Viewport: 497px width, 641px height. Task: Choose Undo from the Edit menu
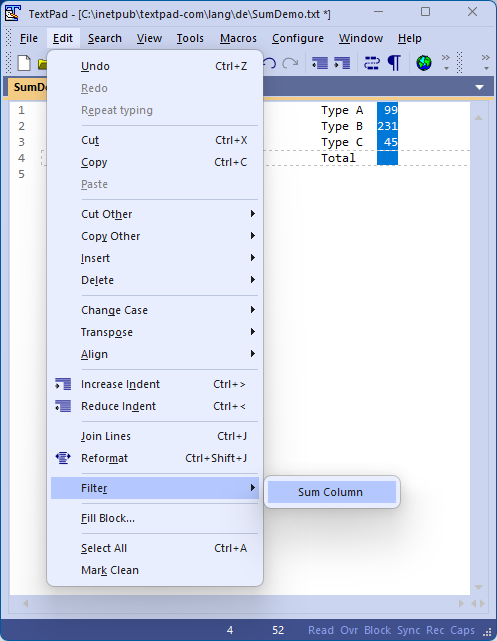pyautogui.click(x=155, y=66)
